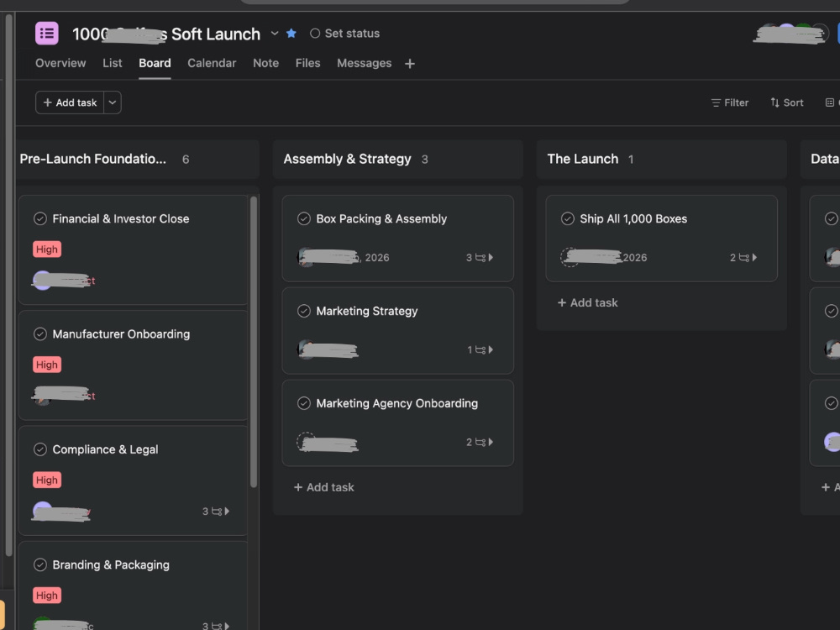Screen dimensions: 840x630
Task: Click empty assignee icon on Marketing Agency Onboarding
Action: [306, 442]
